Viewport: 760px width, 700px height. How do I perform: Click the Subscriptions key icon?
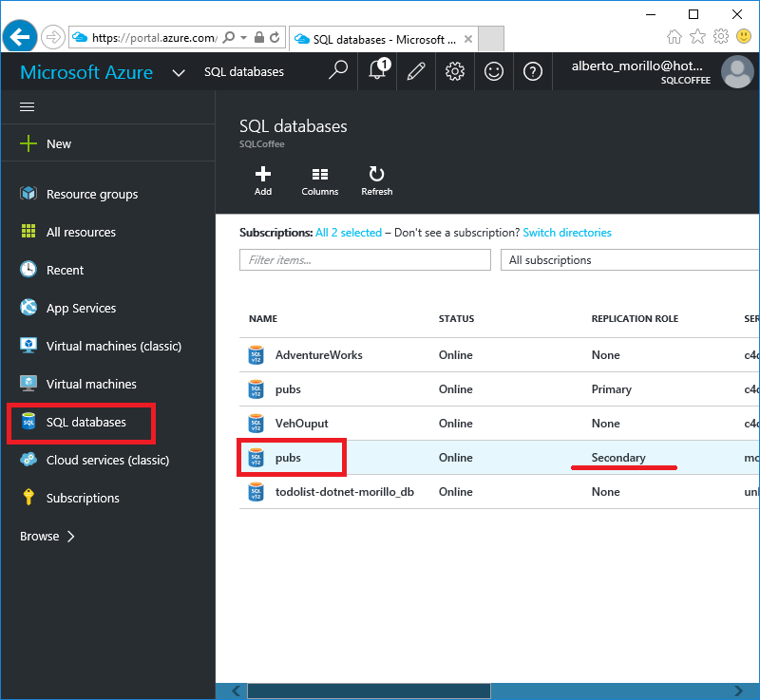(x=28, y=498)
